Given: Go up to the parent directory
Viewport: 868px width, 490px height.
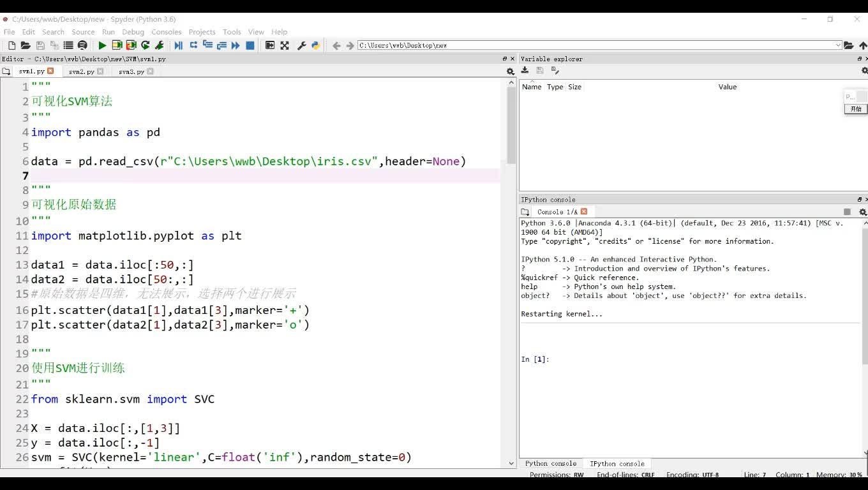Looking at the screenshot, I should click(x=863, y=45).
